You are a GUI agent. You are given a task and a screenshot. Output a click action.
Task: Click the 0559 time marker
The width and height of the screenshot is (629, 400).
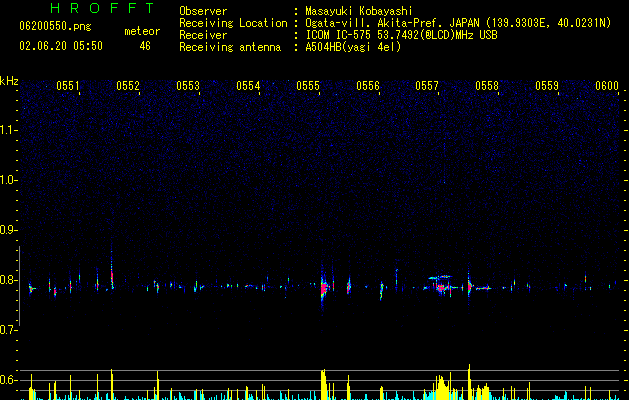click(547, 86)
